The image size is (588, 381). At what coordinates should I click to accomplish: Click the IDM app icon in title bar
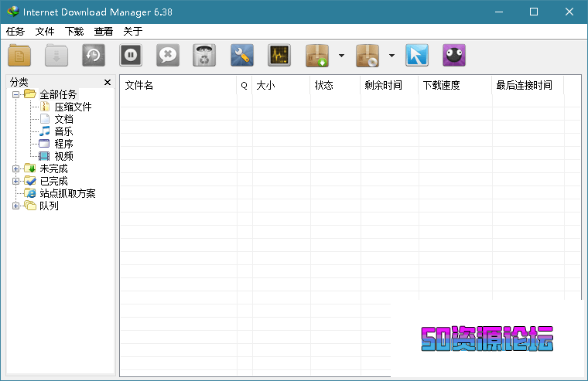coord(13,12)
